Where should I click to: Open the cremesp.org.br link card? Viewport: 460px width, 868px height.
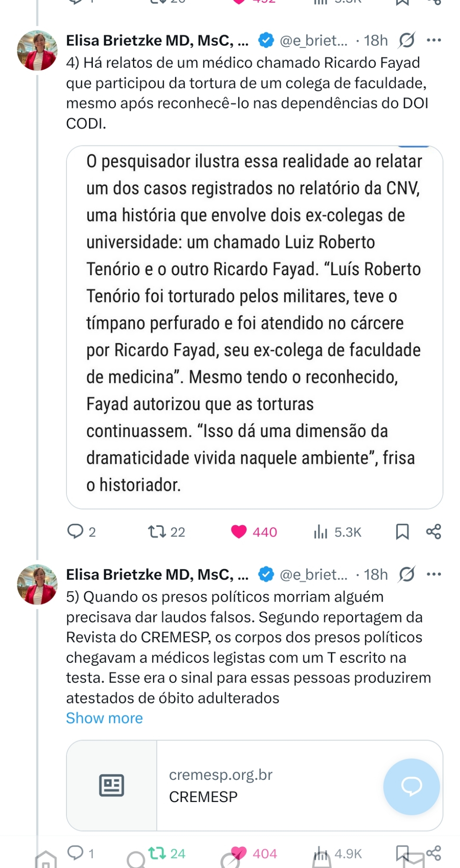tap(254, 785)
